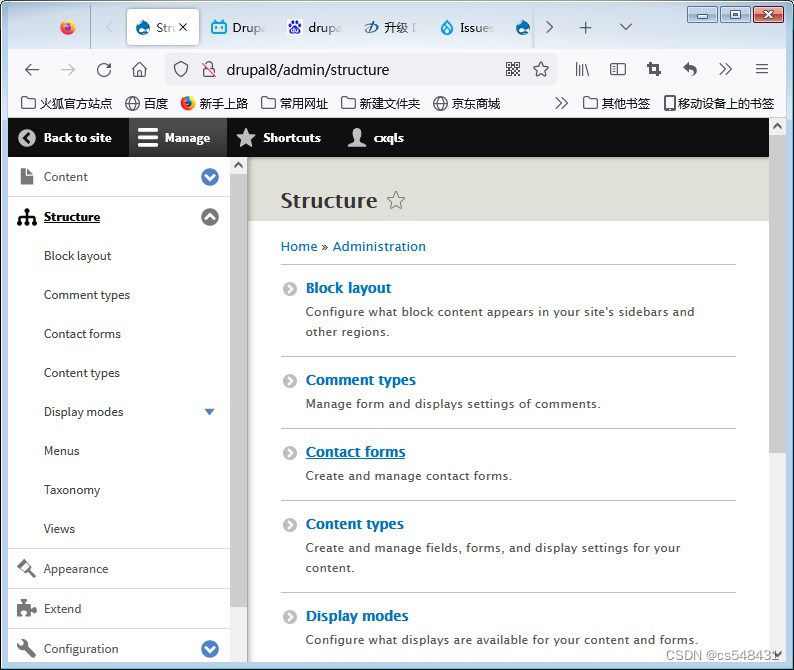This screenshot has height=670, width=794.
Task: Show more bookmarks via chevron in bookmarks bar
Action: [561, 103]
